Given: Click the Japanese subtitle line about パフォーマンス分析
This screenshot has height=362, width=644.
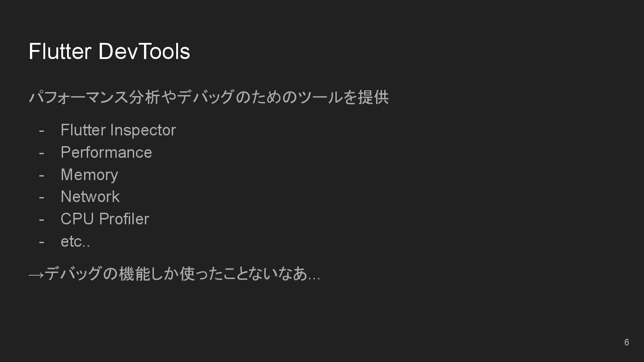Looking at the screenshot, I should click(x=209, y=97).
